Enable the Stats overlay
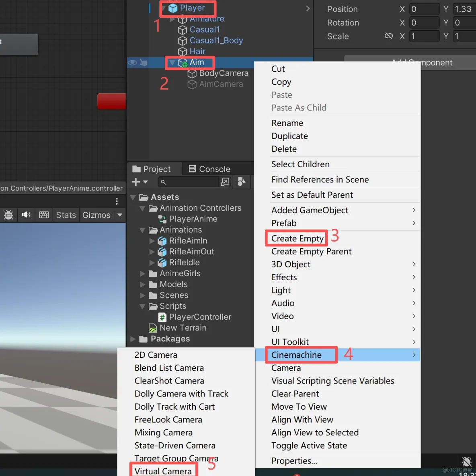This screenshot has height=476, width=476. [66, 215]
